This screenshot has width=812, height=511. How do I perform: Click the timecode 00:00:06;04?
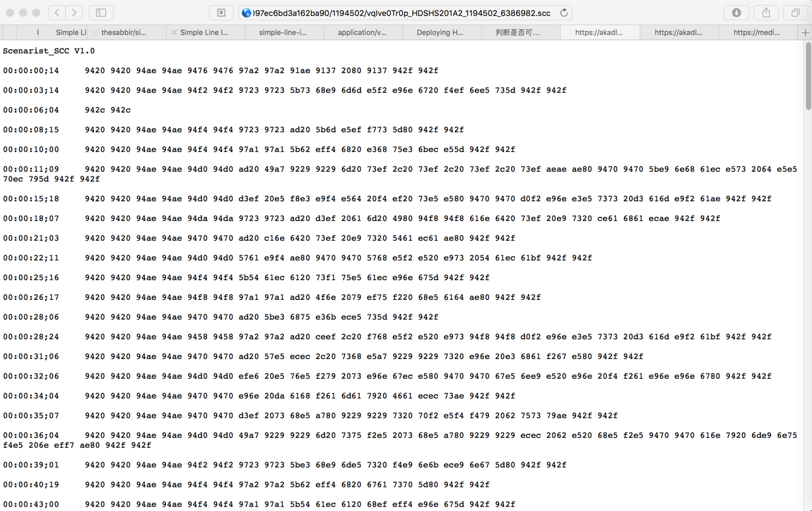point(31,110)
